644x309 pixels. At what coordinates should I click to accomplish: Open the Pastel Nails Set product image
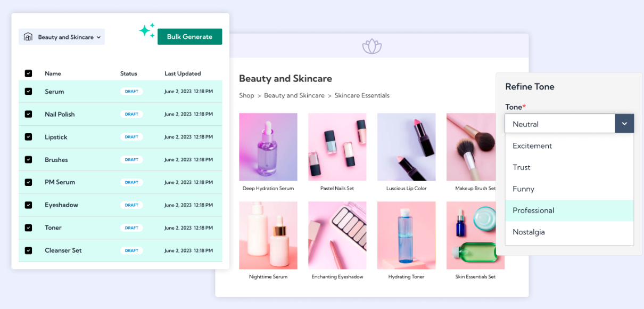[337, 147]
